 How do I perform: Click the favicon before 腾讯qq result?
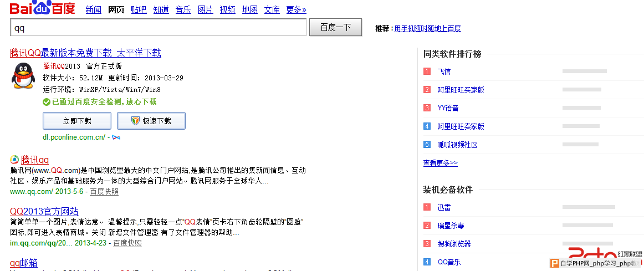pyautogui.click(x=14, y=160)
